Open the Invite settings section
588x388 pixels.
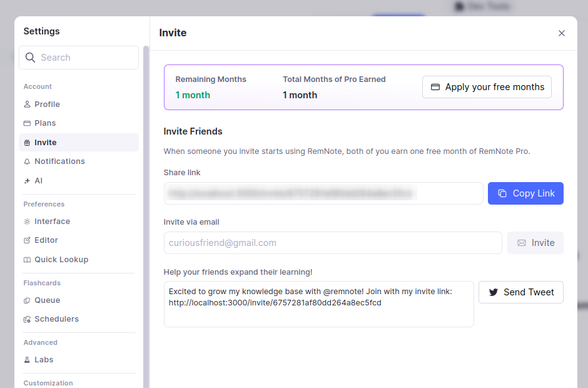click(46, 143)
